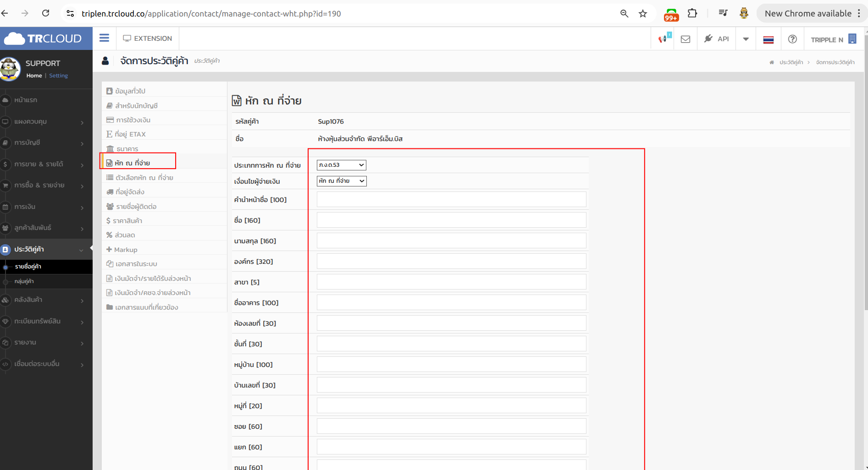Toggle the hamburger sidebar menu

(x=104, y=38)
